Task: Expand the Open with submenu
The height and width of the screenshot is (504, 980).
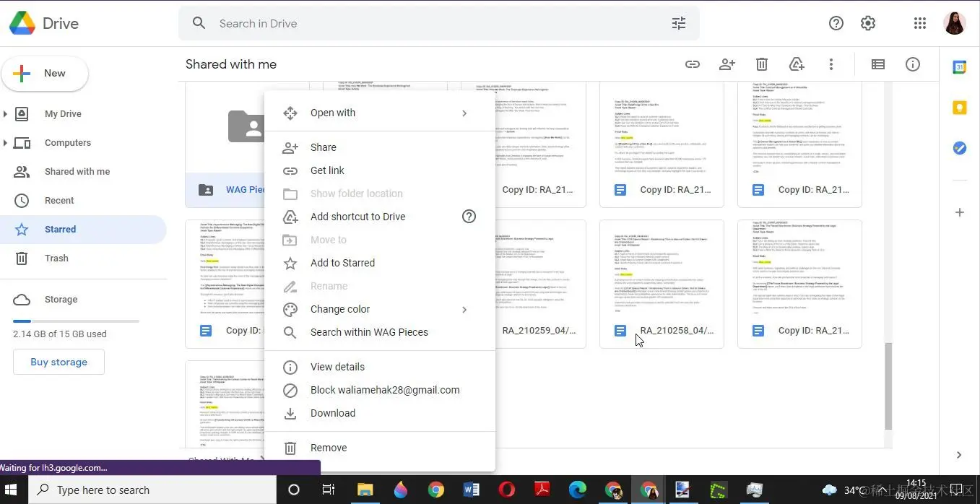Action: click(464, 113)
